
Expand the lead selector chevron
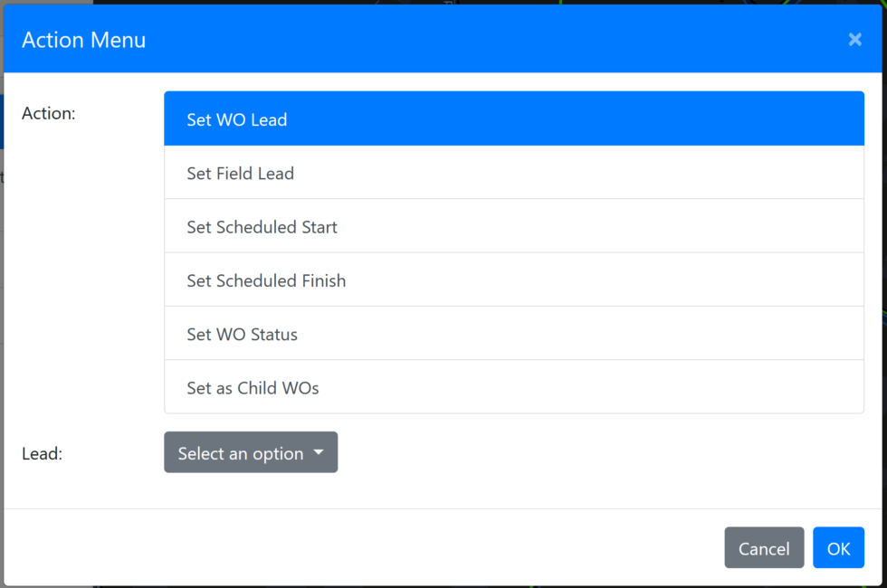pyautogui.click(x=319, y=452)
